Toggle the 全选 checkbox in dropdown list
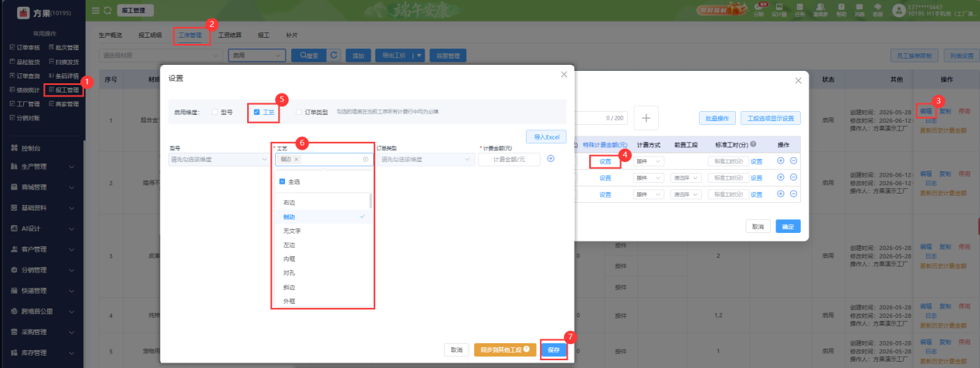980x368 pixels. point(282,181)
